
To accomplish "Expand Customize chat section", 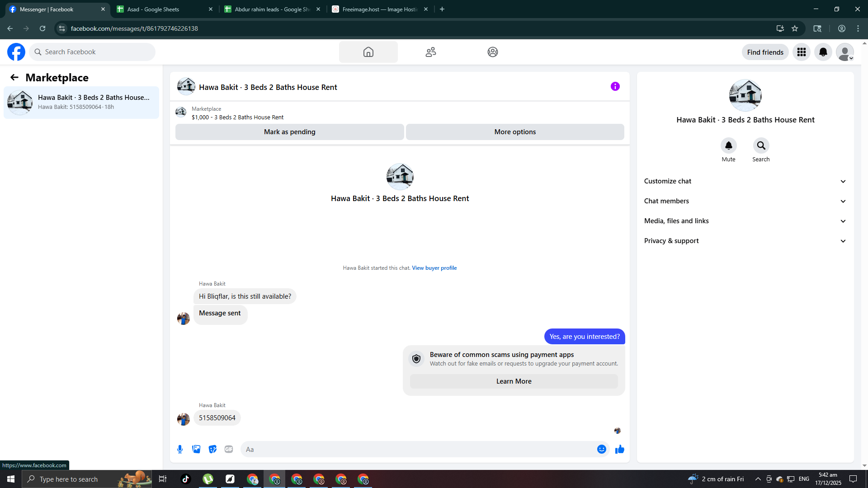I will click(x=745, y=181).
